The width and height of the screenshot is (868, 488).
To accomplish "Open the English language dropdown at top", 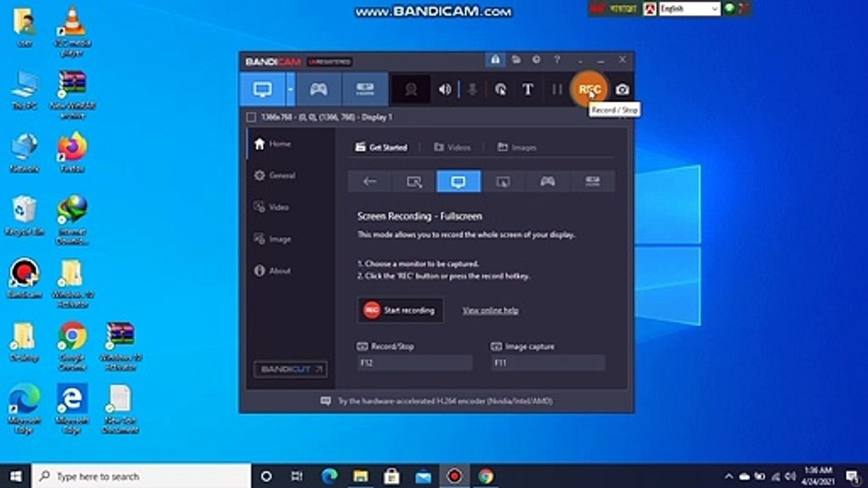I will click(x=689, y=9).
